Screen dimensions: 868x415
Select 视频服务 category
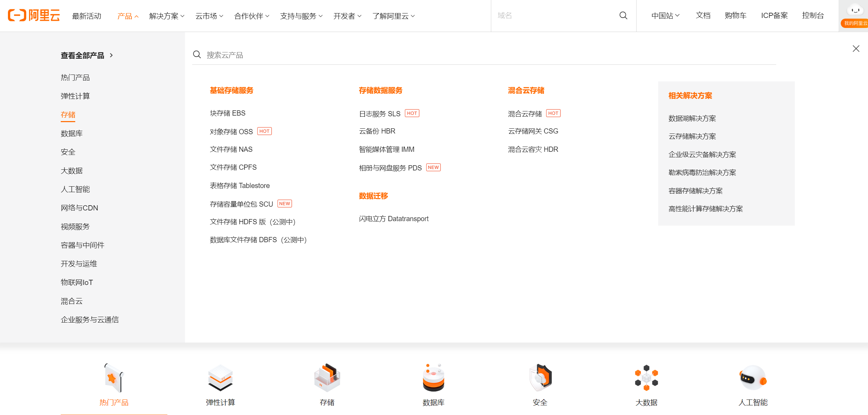(x=75, y=227)
